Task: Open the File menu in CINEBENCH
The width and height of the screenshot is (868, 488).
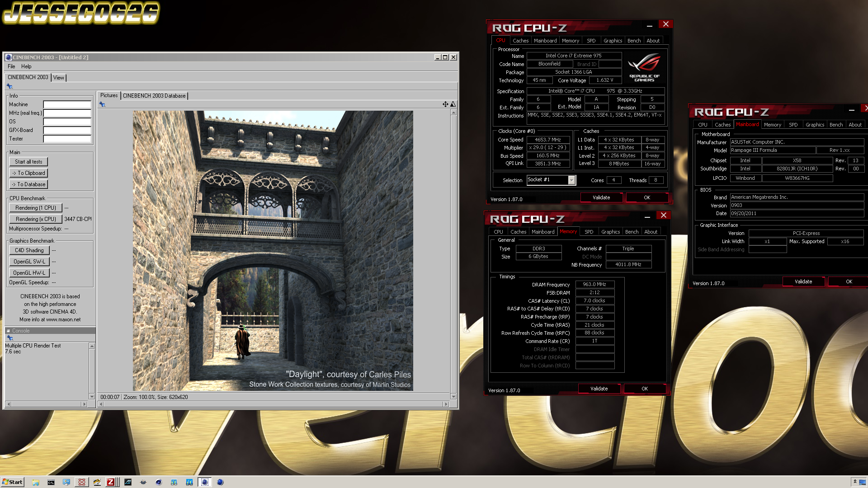Action: (11, 66)
